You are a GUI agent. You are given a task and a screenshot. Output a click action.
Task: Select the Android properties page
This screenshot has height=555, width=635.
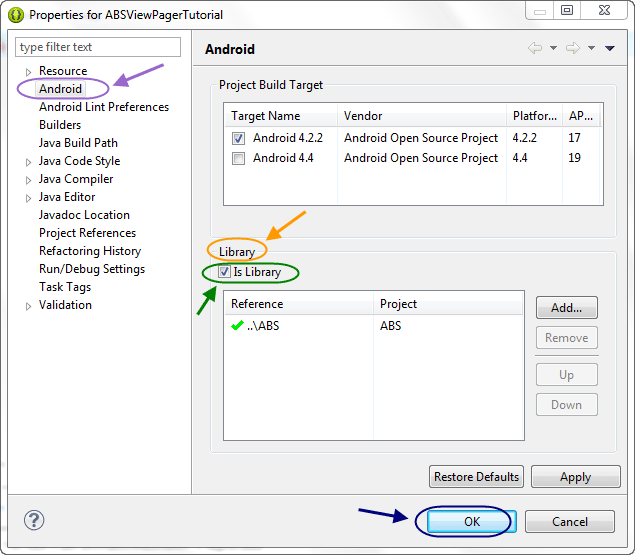tap(60, 89)
